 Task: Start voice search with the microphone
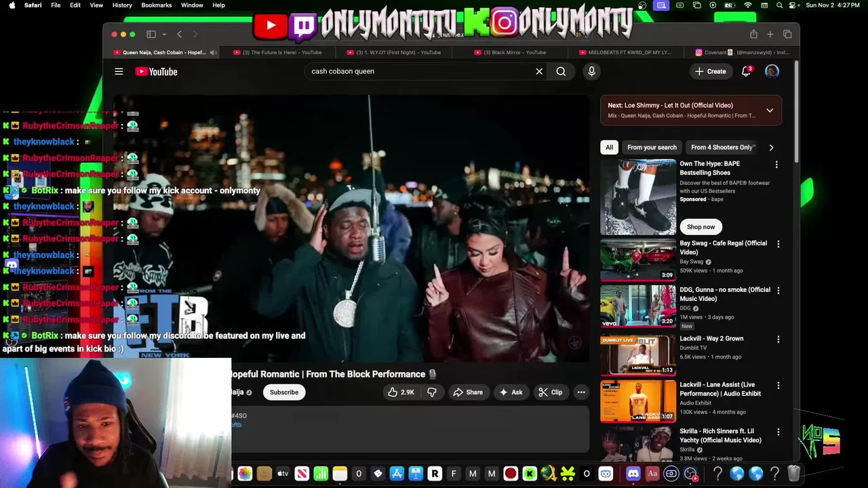pos(591,71)
